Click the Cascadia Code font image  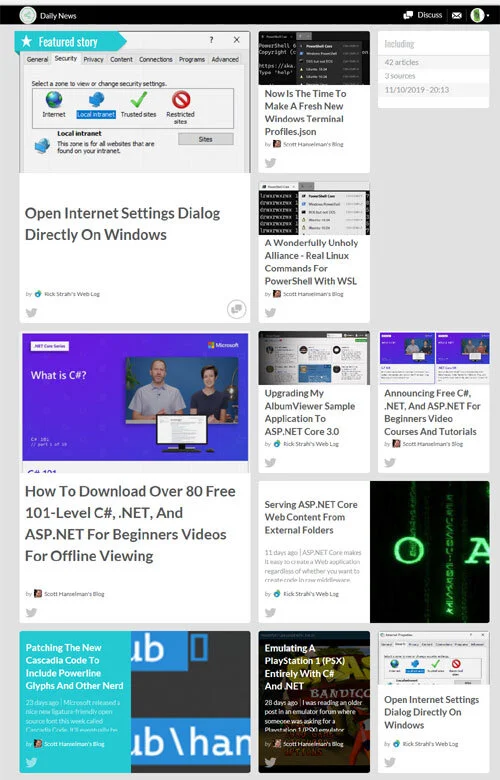[x=191, y=702]
